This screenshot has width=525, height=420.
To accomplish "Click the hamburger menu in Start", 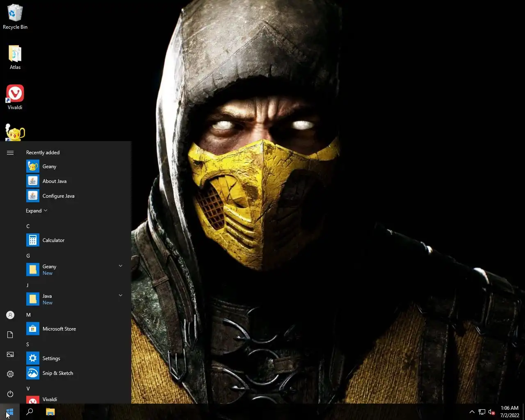I will [10, 153].
